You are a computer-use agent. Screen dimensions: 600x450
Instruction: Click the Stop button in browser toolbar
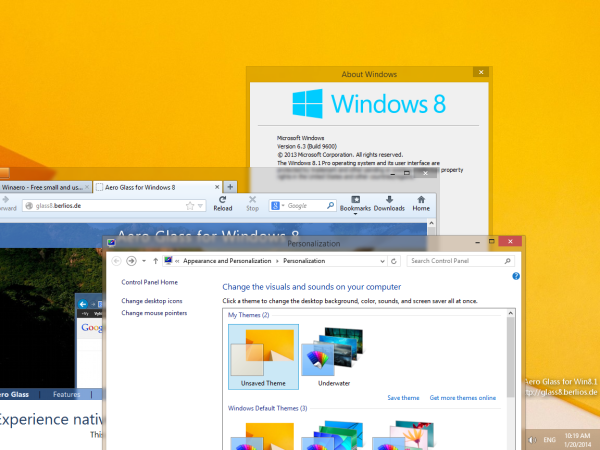252,204
